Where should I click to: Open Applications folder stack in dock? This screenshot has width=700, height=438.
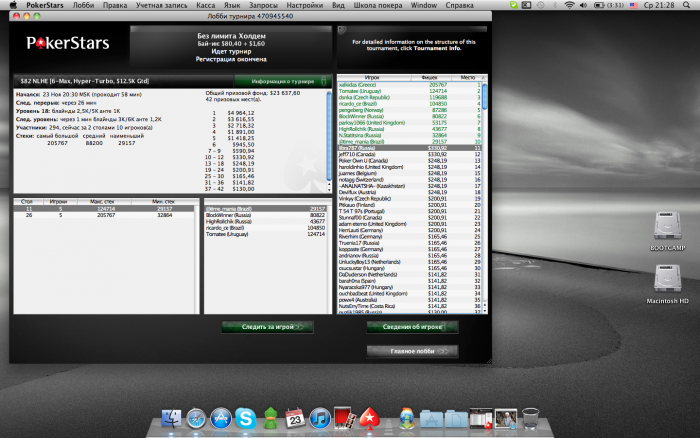431,420
